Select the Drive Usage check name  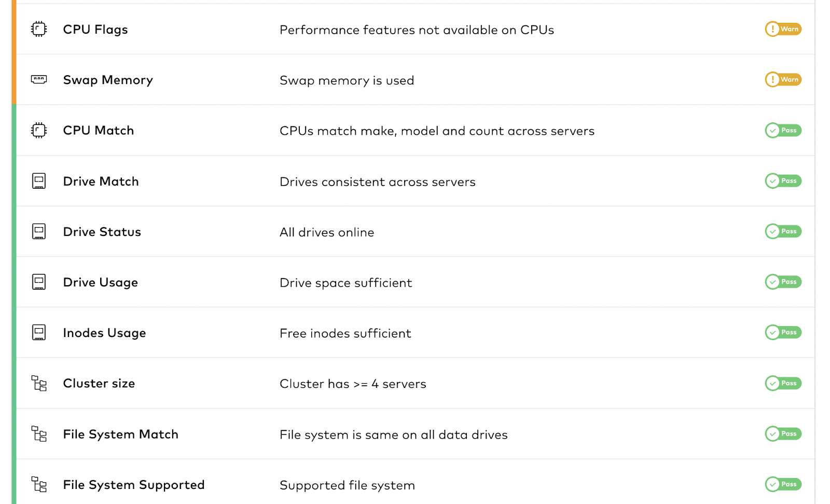click(x=100, y=282)
